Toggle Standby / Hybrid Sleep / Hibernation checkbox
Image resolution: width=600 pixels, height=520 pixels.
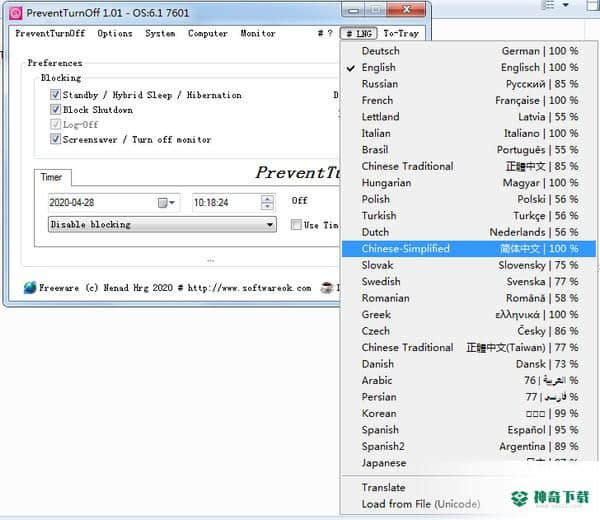55,95
